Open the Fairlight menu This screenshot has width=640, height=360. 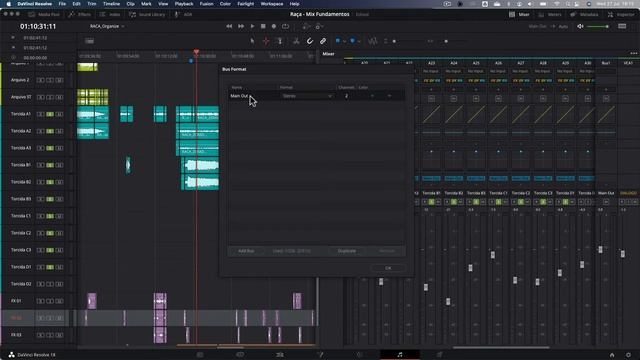pos(246,4)
